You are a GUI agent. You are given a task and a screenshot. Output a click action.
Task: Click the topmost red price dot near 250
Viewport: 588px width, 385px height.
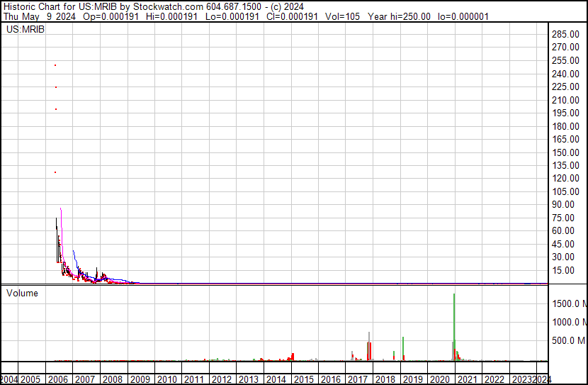pos(55,65)
